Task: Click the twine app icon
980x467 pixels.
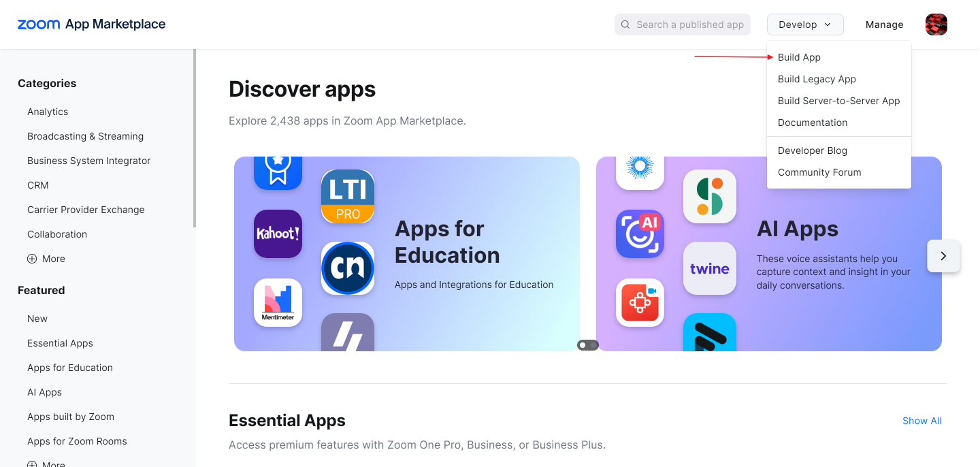Action: pos(710,268)
